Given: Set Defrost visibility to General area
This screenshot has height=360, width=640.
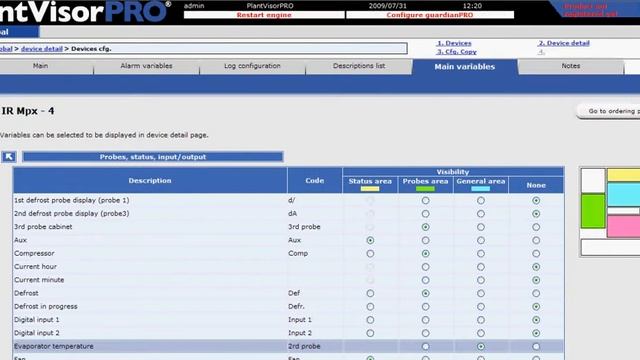Looking at the screenshot, I should 481,293.
